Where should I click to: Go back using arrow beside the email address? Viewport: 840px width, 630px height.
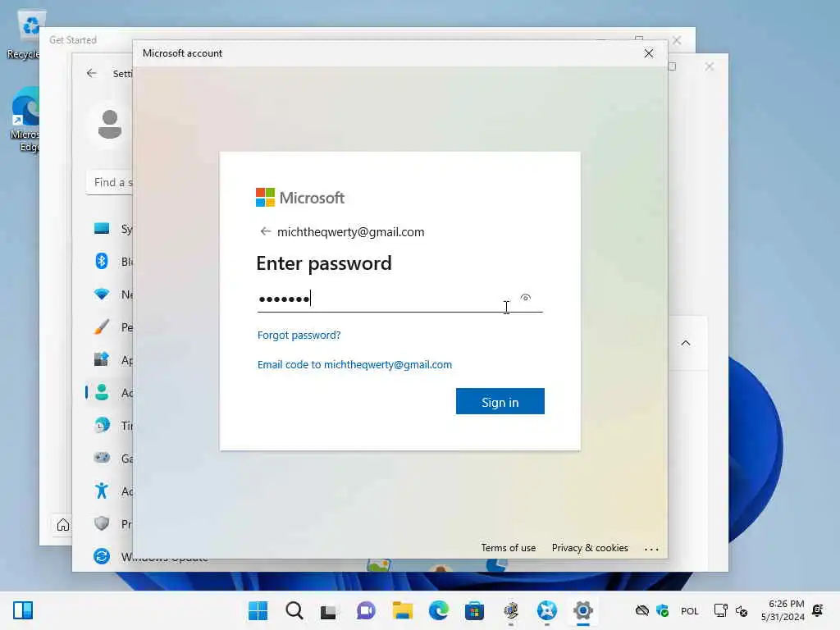click(x=265, y=231)
